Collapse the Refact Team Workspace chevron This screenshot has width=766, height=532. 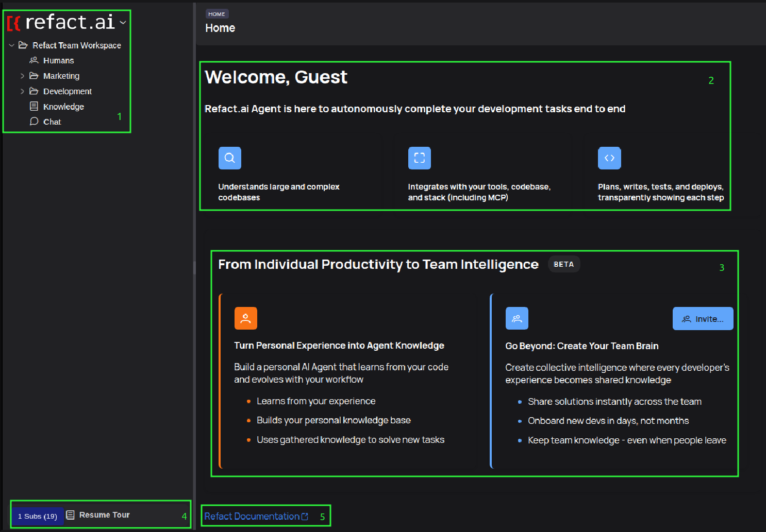pyautogui.click(x=11, y=45)
